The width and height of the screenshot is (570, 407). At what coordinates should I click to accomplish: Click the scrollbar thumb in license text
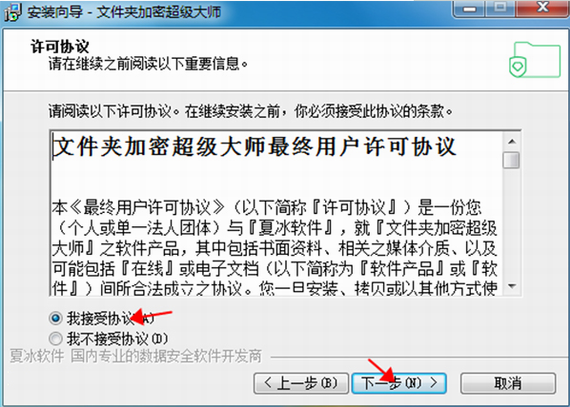512,160
